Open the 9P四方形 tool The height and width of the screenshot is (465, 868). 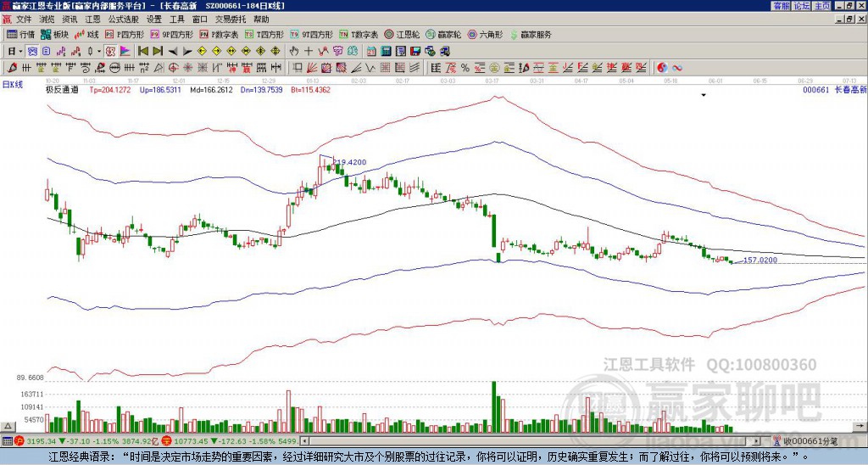(172, 34)
